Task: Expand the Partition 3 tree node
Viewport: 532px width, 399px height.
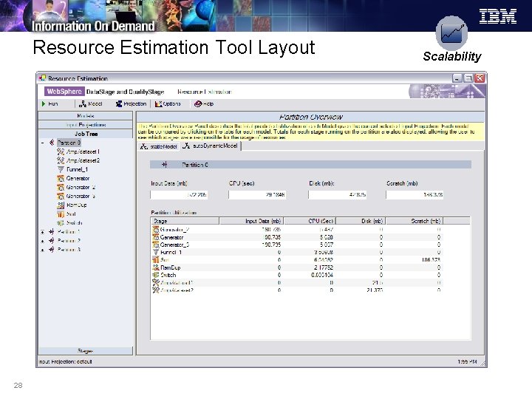Action: [x=42, y=250]
